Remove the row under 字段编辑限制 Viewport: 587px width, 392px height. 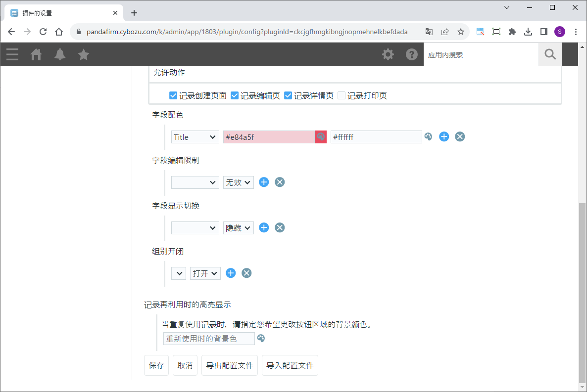tap(280, 182)
